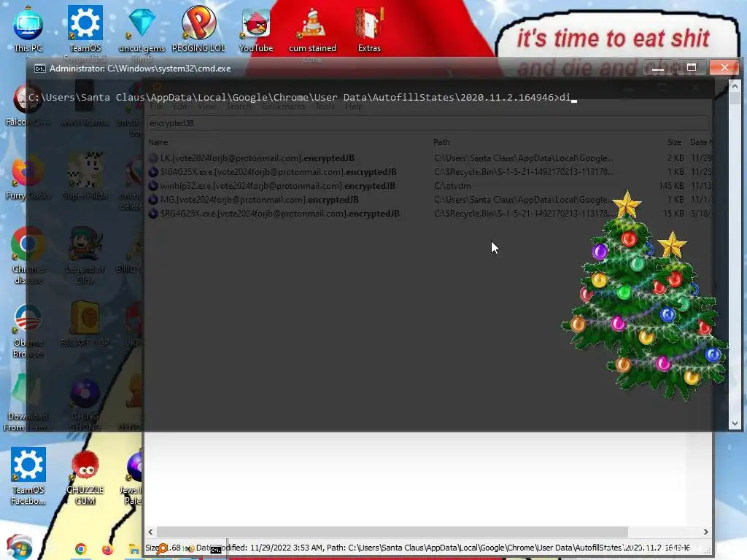
Task: Select the MG.[vote2024forjb...] result row
Action: tap(429, 200)
